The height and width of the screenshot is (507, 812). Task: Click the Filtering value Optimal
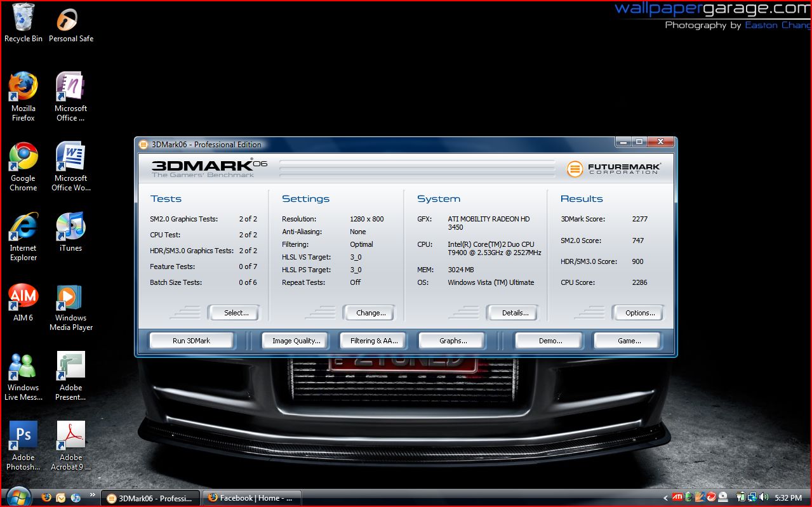tap(362, 244)
